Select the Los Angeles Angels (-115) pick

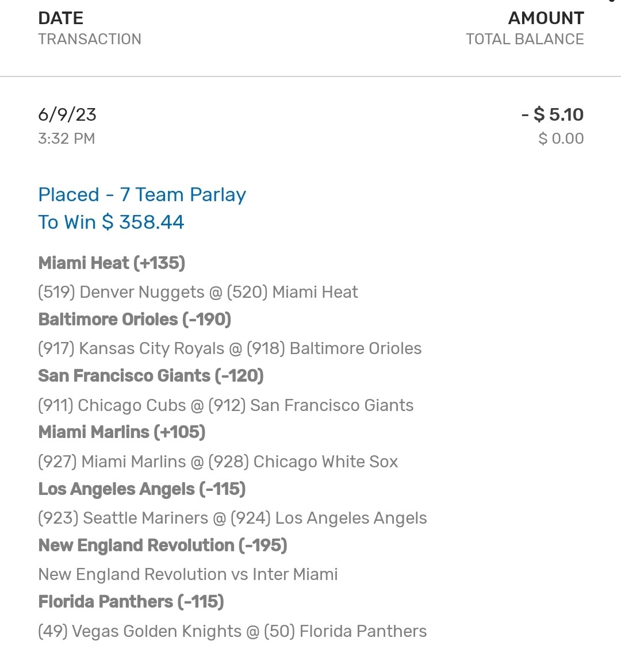click(142, 489)
